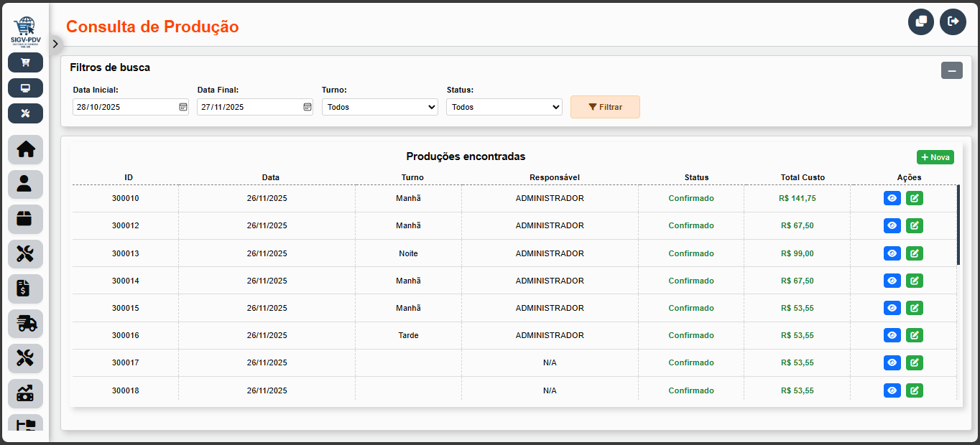Click the logout icon at top right
The image size is (980, 445).
[x=953, y=22]
